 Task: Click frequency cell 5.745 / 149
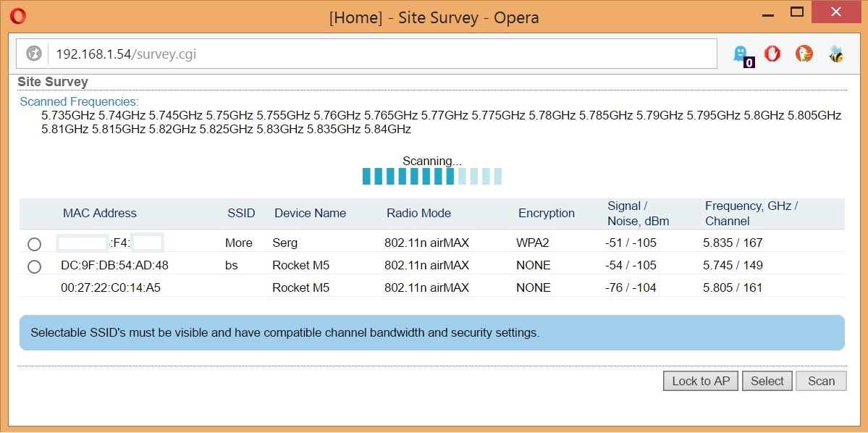[733, 265]
